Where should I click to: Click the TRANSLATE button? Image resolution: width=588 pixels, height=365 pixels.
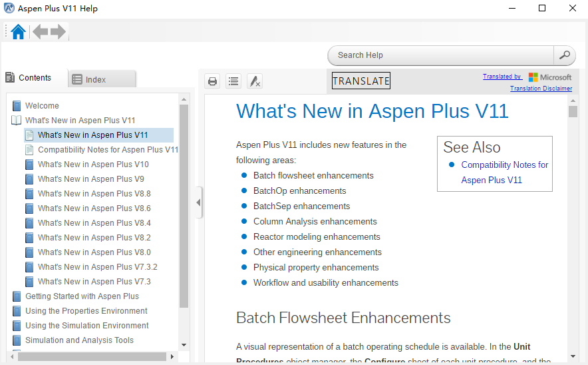click(361, 81)
